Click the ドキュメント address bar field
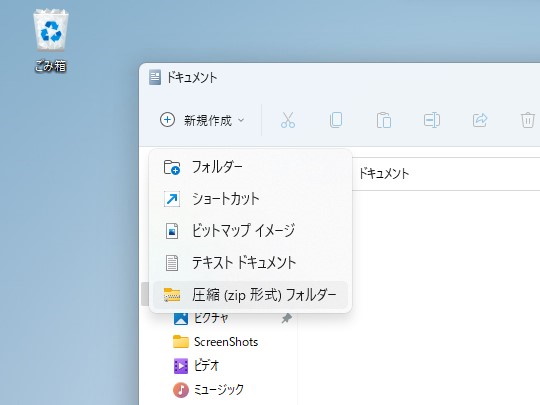 pyautogui.click(x=446, y=174)
